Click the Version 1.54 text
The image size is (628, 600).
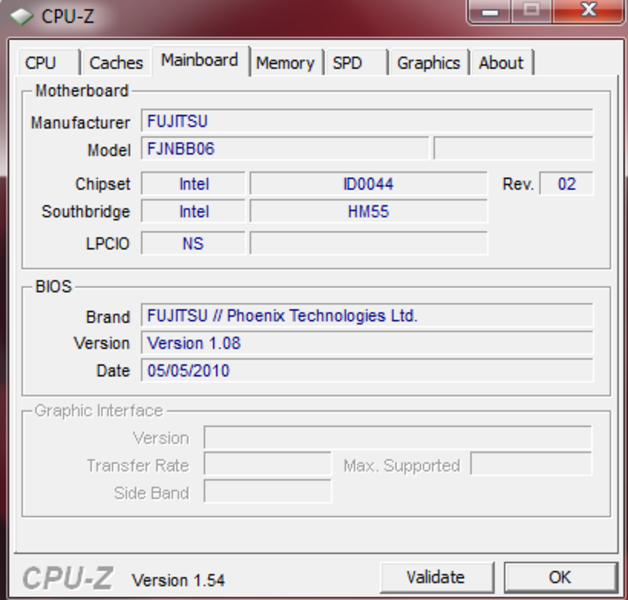coord(178,580)
